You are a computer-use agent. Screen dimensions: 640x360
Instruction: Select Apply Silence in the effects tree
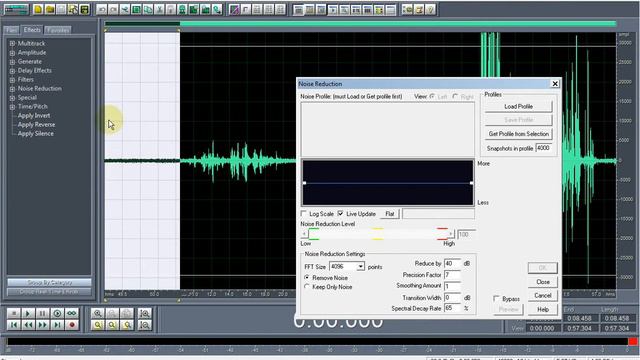36,133
